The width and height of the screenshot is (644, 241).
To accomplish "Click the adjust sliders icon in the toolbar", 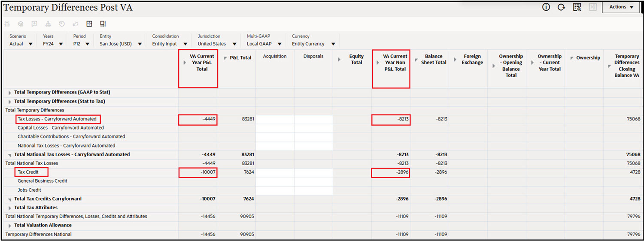I will [x=7, y=24].
